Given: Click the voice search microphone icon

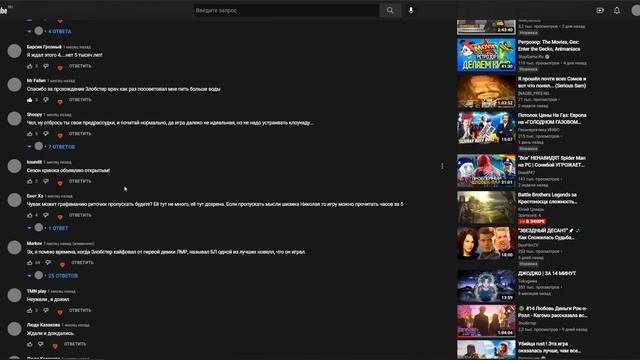Looking at the screenshot, I should [411, 10].
